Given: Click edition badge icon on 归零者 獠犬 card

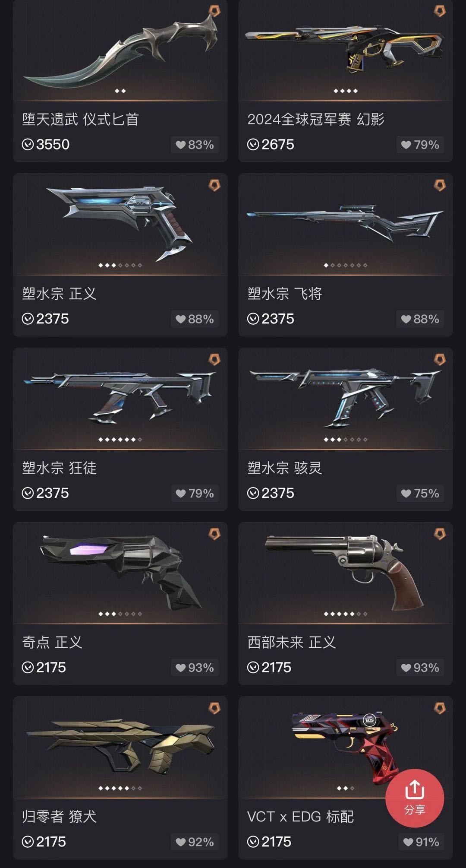Looking at the screenshot, I should (x=214, y=708).
